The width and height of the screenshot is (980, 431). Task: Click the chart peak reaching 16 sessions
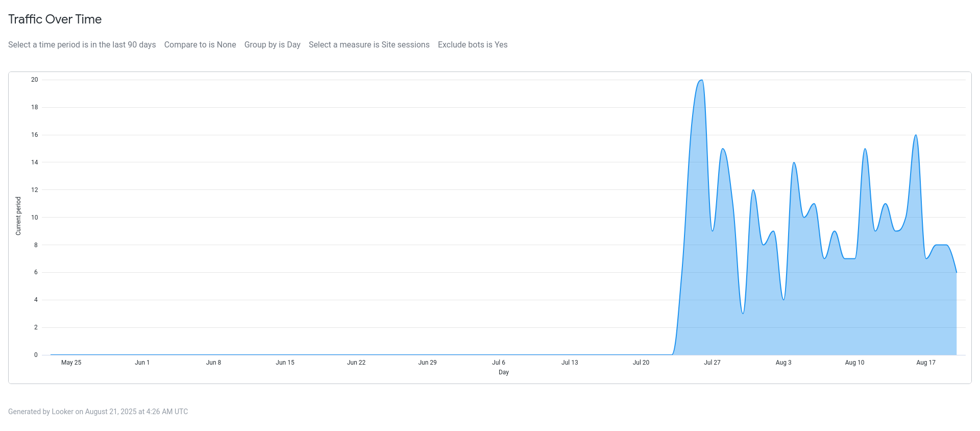tap(916, 136)
